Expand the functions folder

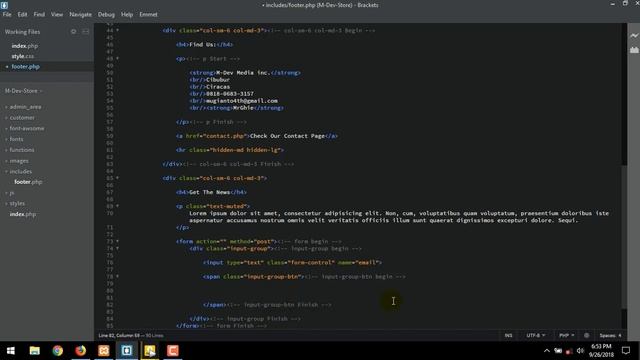(7, 150)
